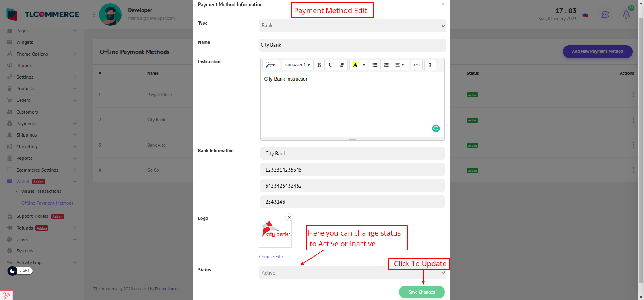644x300 pixels.
Task: Open Offline Payment Methods sidebar item
Action: (47, 203)
